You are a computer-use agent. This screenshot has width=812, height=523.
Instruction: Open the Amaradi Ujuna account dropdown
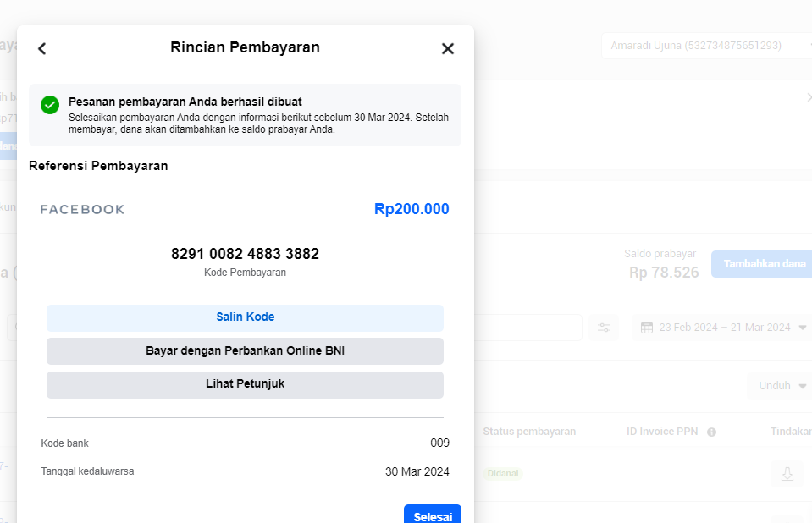pos(707,46)
